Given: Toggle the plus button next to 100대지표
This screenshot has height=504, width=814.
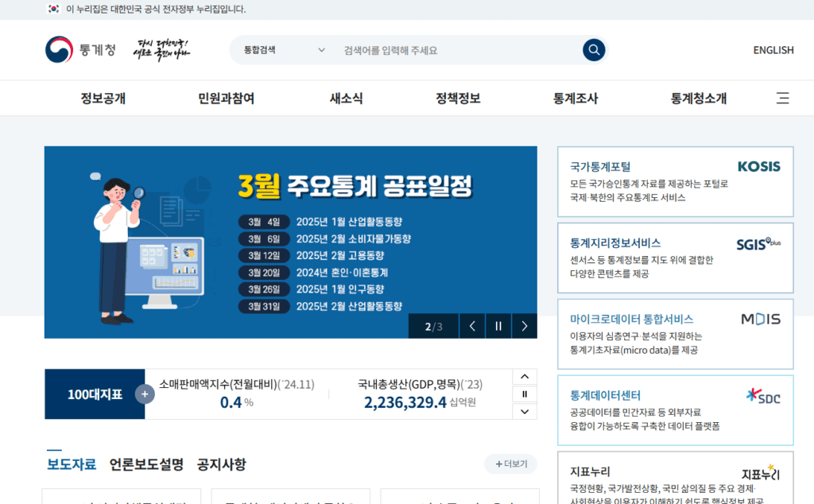Looking at the screenshot, I should (145, 394).
